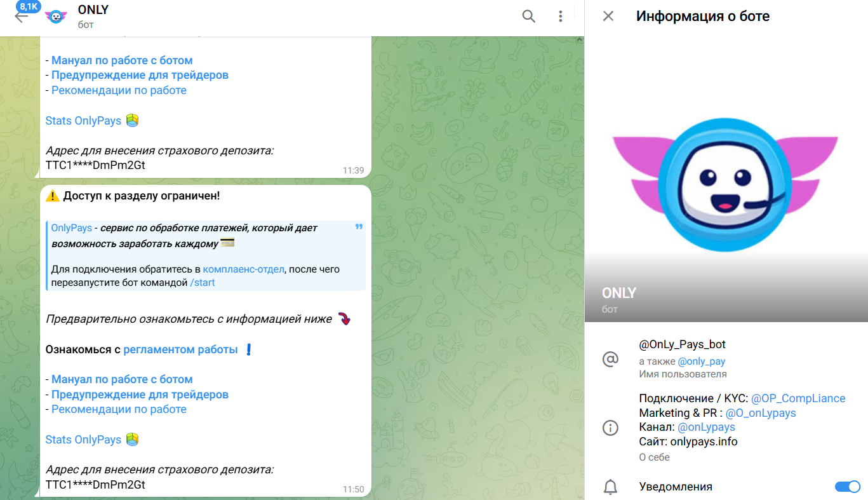868x500 pixels.
Task: Open регламентом работы link
Action: [x=180, y=349]
